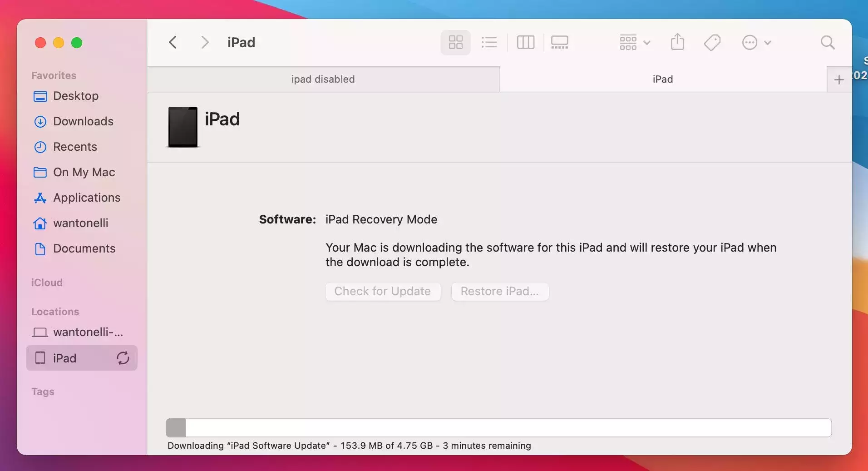Switch to list view
The height and width of the screenshot is (471, 868).
pyautogui.click(x=489, y=43)
